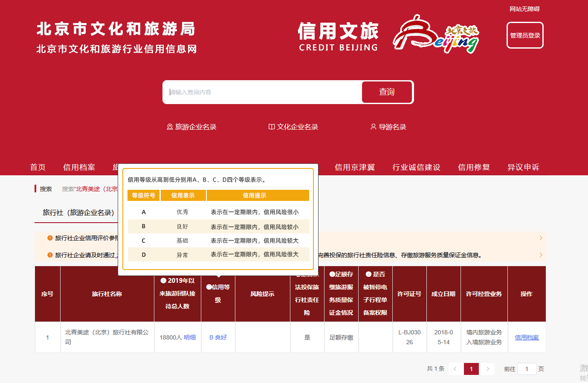Click info icon beside 足额存缴 header
Screen dimensions: 588x383
click(x=332, y=274)
